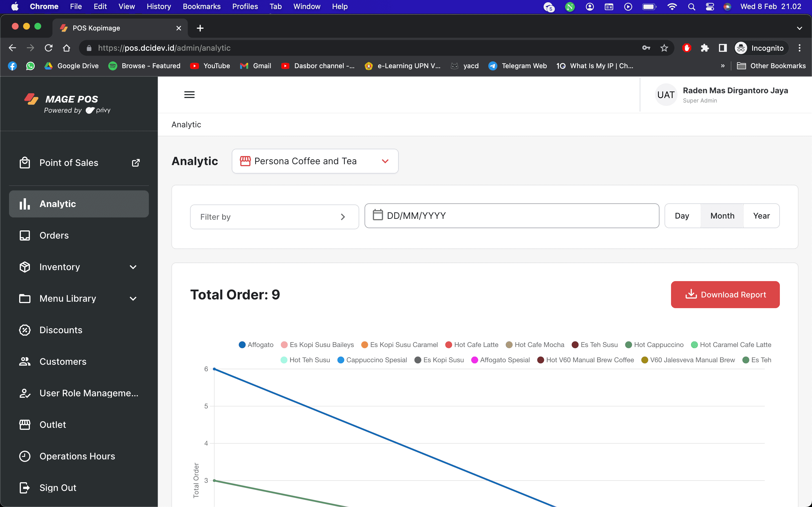Switch the period toggle to Year
This screenshot has height=507, width=812.
(761, 215)
